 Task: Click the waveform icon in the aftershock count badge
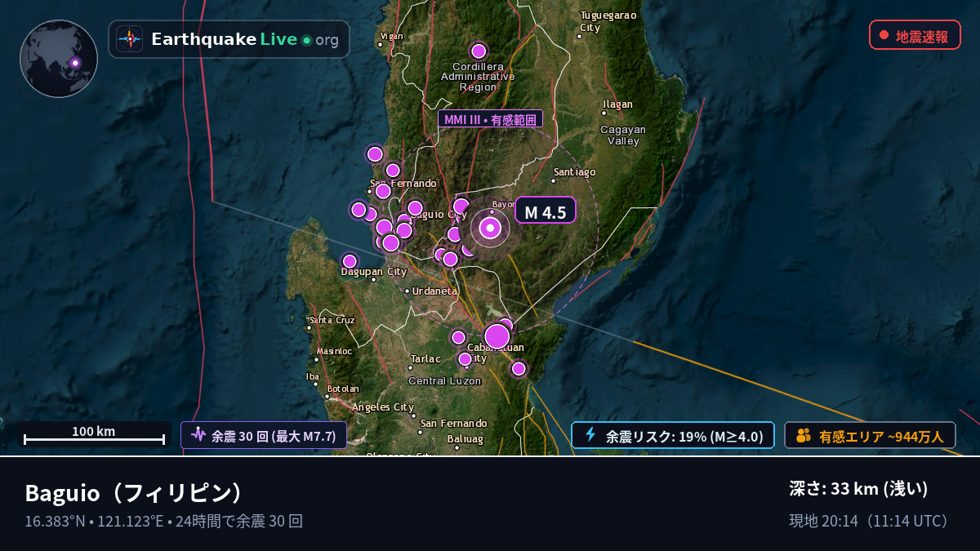(198, 435)
